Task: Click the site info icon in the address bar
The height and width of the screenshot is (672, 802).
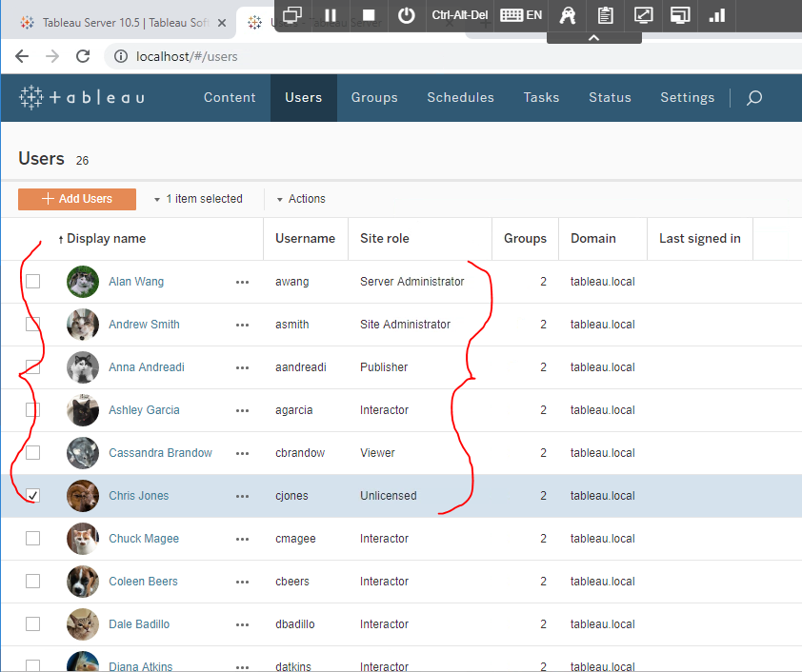Action: 121,56
